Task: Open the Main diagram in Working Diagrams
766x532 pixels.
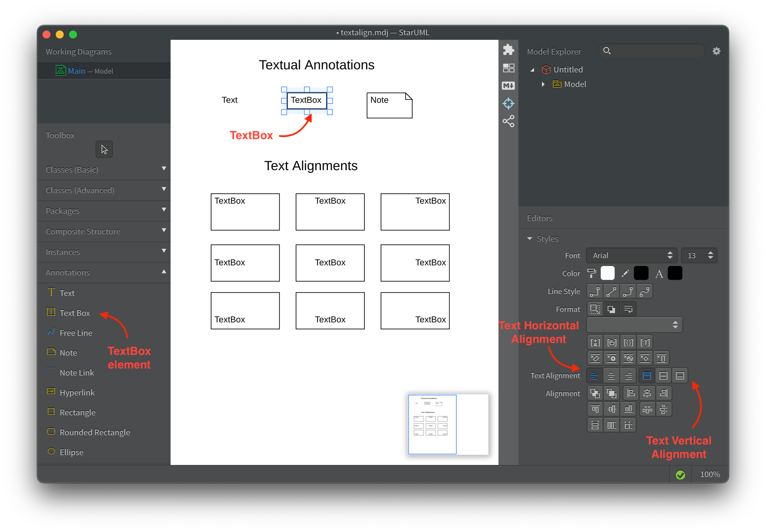Action: 76,71
